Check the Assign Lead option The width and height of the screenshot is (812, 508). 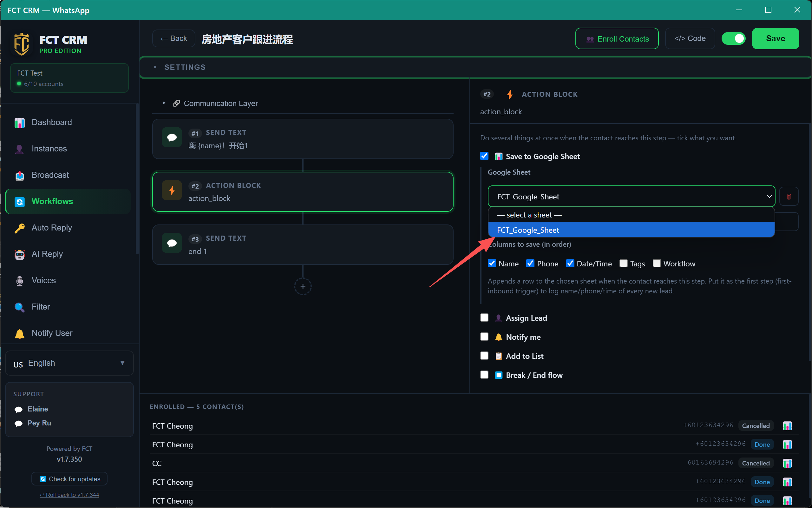tap(484, 317)
